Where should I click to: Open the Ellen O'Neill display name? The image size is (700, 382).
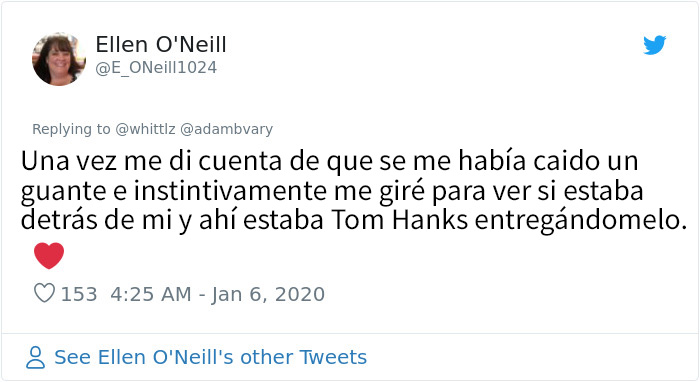(x=161, y=44)
